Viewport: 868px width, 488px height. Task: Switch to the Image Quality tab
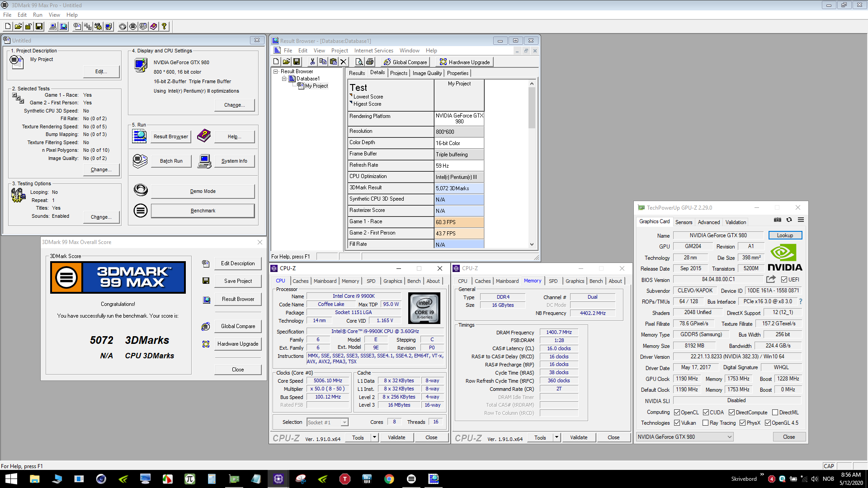(427, 73)
